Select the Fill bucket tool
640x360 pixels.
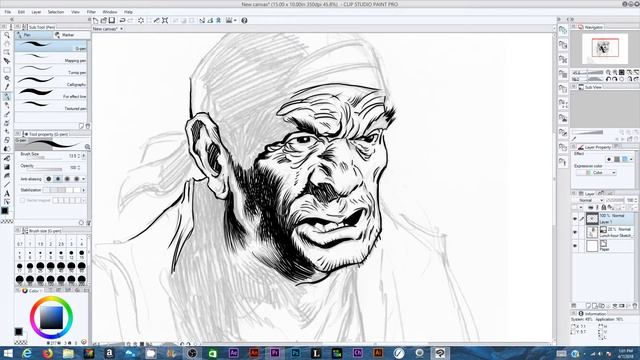[x=7, y=158]
